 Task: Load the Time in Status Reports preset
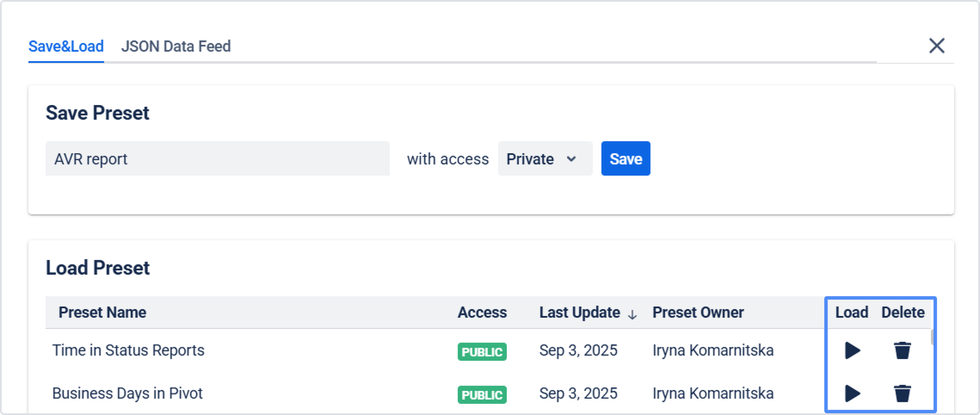852,351
